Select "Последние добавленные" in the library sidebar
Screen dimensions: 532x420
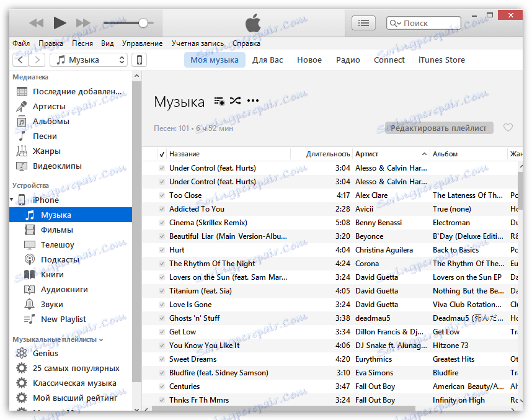tap(70, 92)
